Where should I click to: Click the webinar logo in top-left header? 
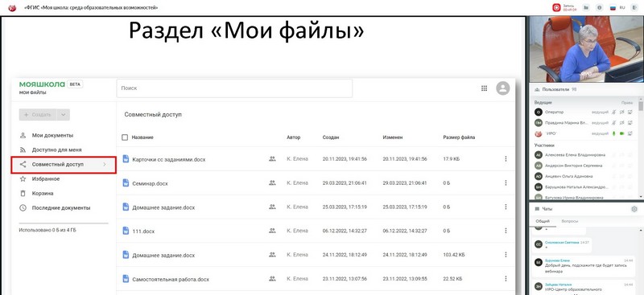point(12,8)
